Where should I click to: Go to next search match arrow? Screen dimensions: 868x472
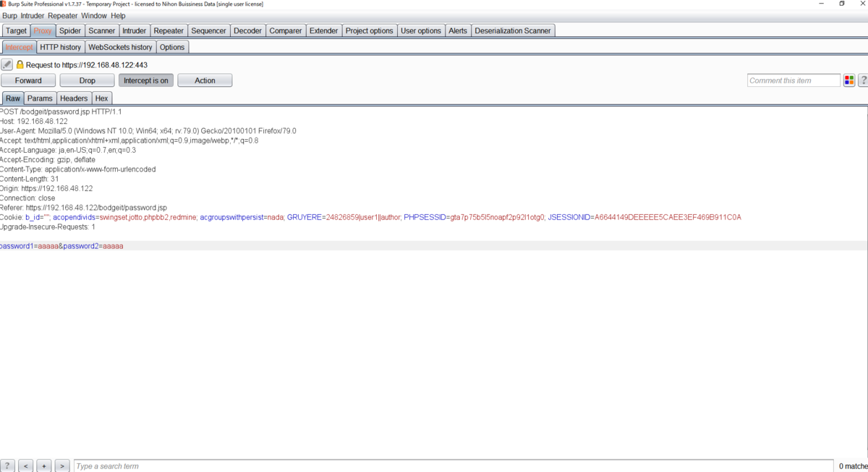[x=62, y=466]
